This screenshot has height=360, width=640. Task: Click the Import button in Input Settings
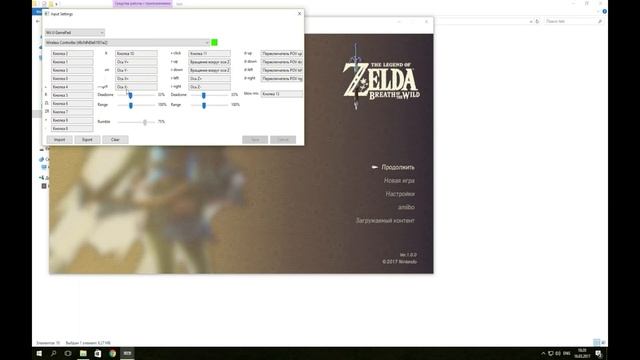(60, 140)
